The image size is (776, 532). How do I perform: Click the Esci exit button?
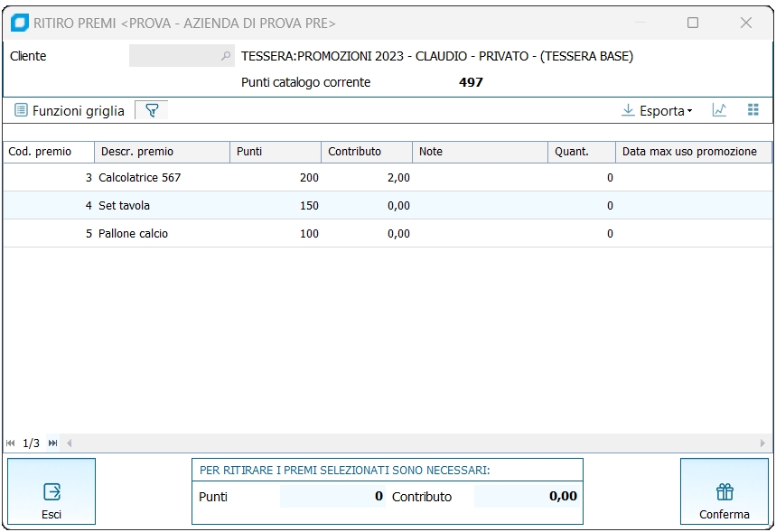[x=51, y=491]
